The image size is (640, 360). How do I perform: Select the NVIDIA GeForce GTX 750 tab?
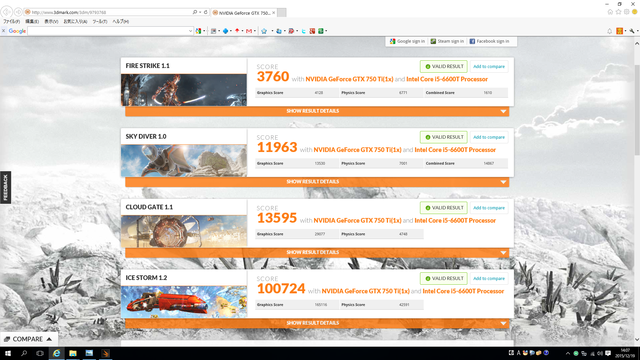pyautogui.click(x=244, y=13)
